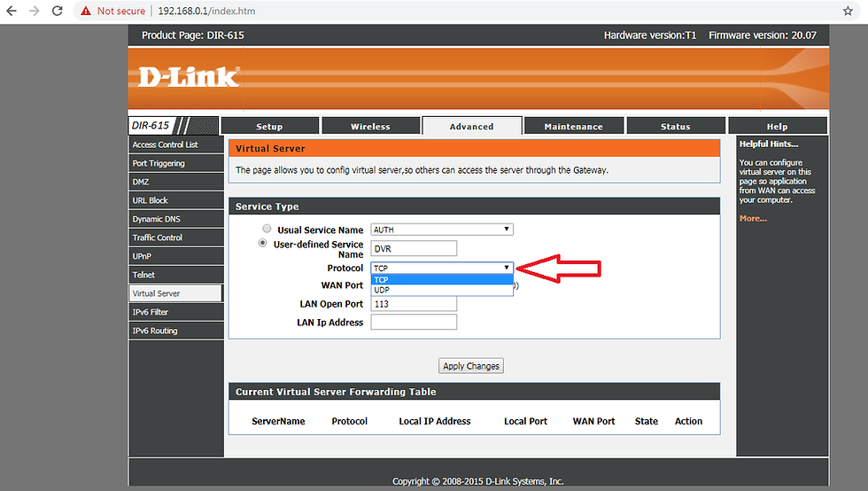Open the Wireless tab
The width and height of the screenshot is (868, 491).
pos(370,127)
